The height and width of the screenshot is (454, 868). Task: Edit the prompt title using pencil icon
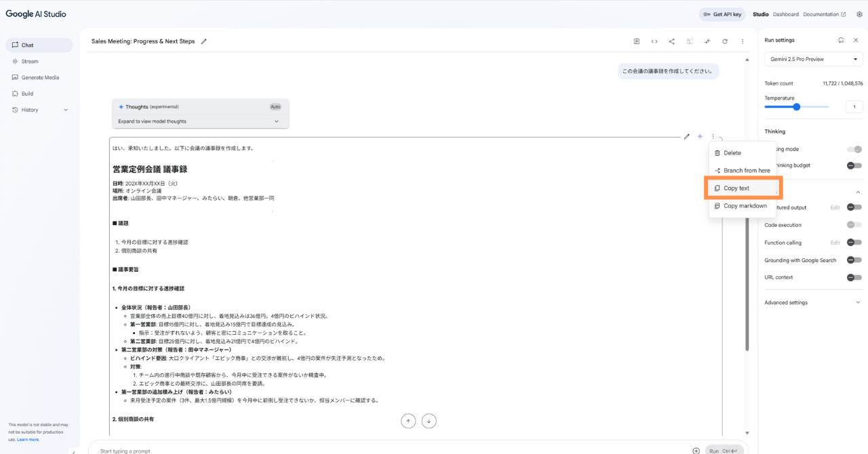click(x=204, y=41)
